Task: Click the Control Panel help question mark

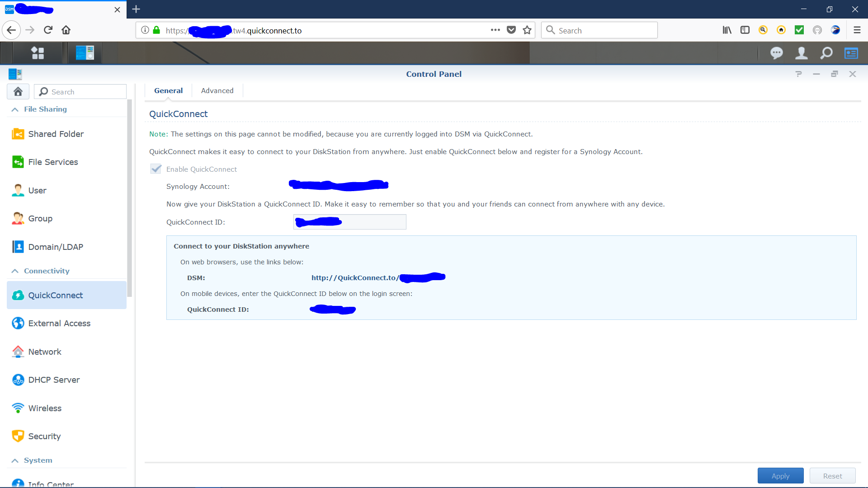Action: click(799, 74)
